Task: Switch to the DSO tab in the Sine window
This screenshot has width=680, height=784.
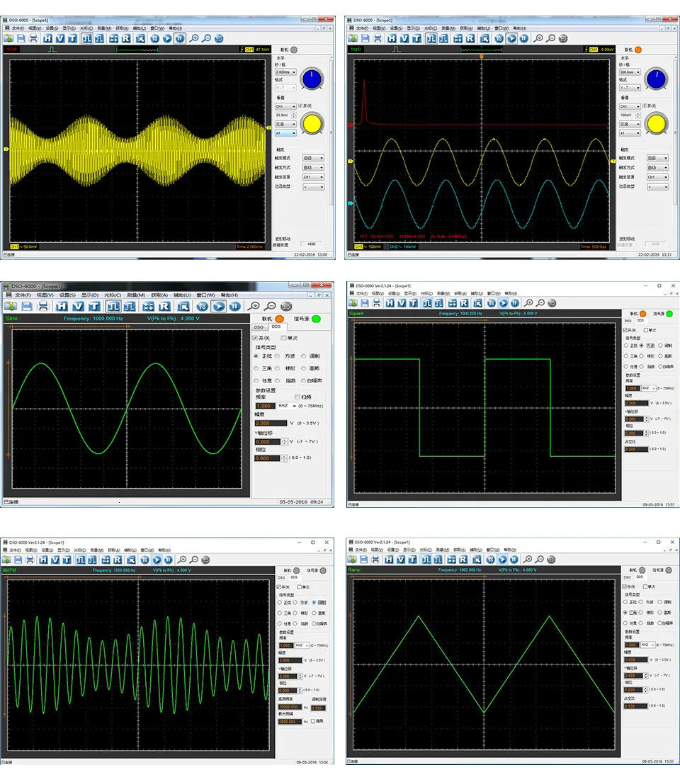Action: 259,327
